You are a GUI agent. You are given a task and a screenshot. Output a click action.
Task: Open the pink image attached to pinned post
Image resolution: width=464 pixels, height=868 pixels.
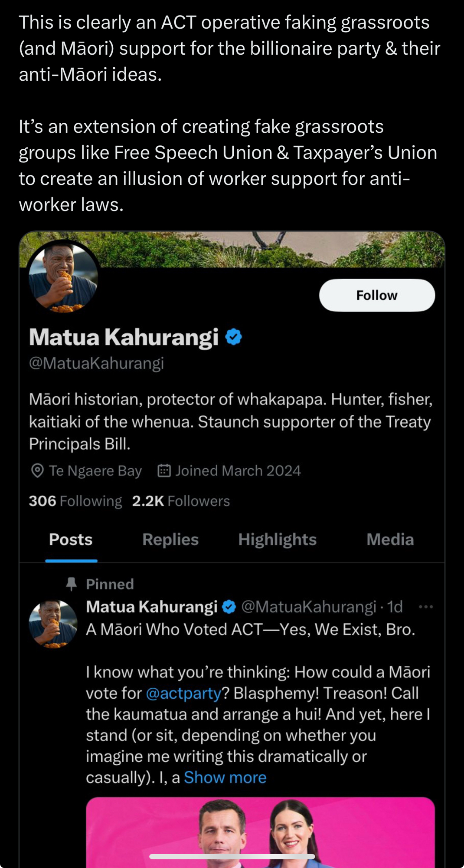[260, 831]
